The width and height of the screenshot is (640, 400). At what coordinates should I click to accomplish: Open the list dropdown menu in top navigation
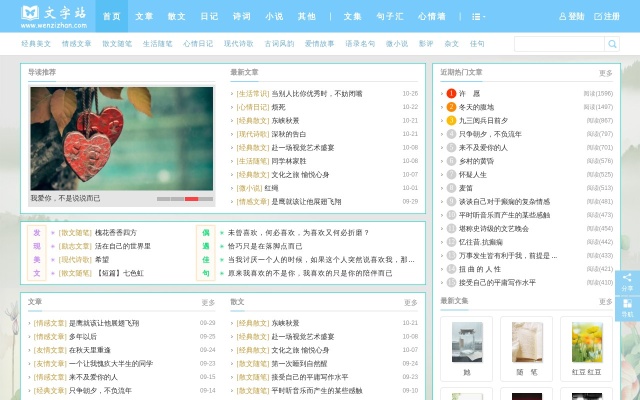[x=478, y=17]
